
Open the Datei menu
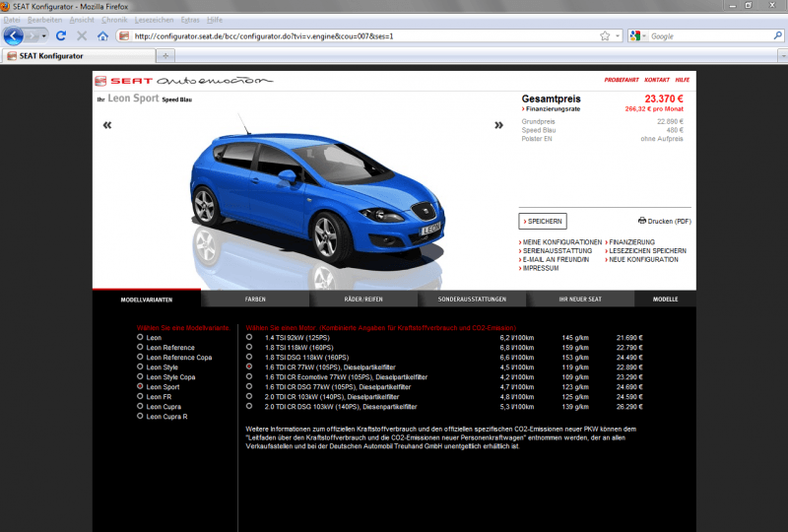click(12, 20)
